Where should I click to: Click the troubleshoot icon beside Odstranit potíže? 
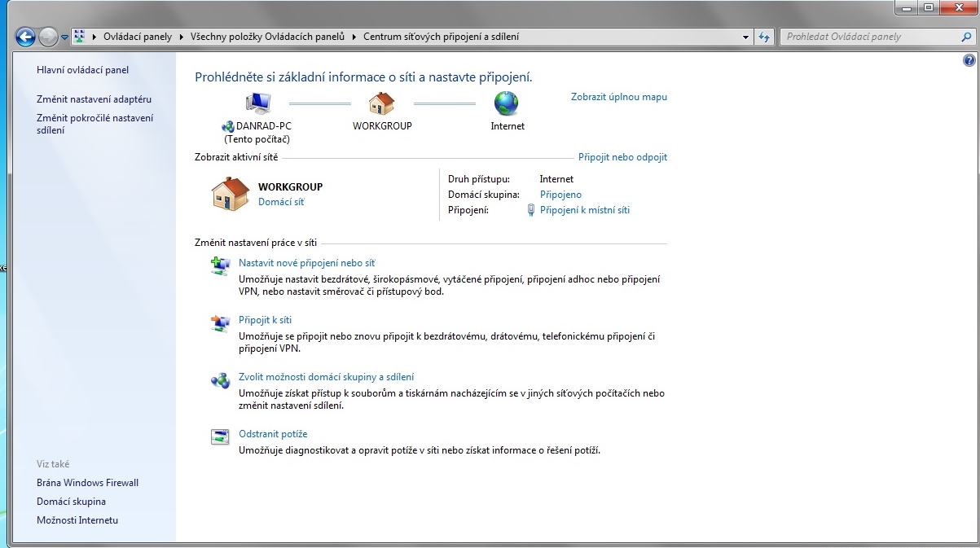pyautogui.click(x=220, y=436)
